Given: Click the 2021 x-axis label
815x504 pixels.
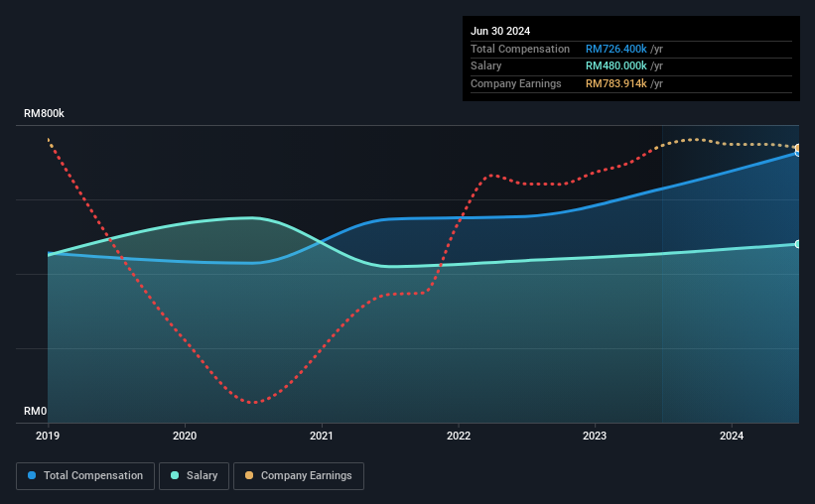Looking at the screenshot, I should coord(322,436).
